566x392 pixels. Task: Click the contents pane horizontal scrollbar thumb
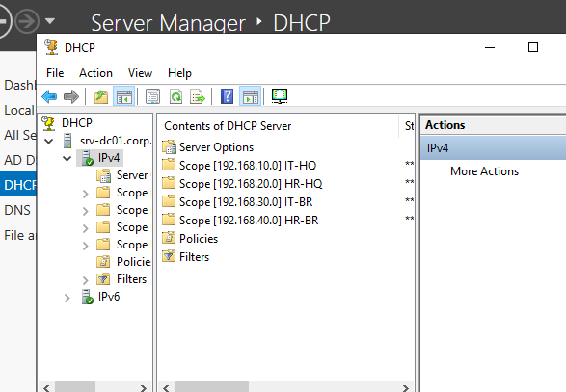[x=211, y=388]
